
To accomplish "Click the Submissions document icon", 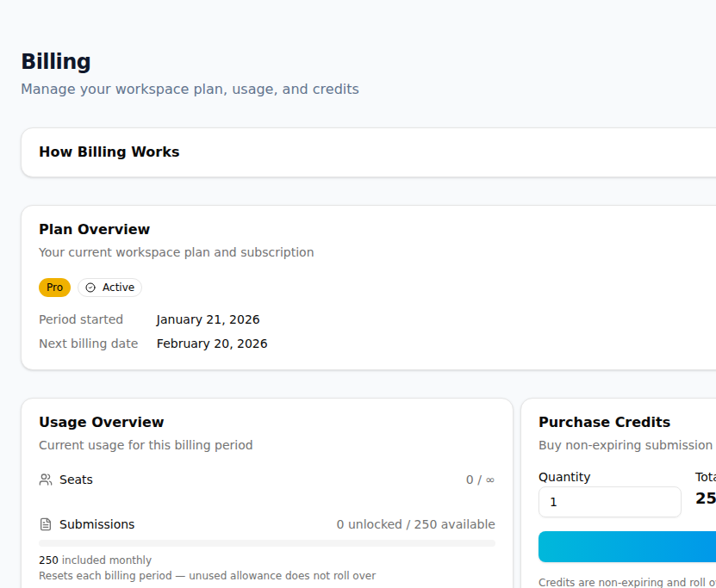I will 44,523.
